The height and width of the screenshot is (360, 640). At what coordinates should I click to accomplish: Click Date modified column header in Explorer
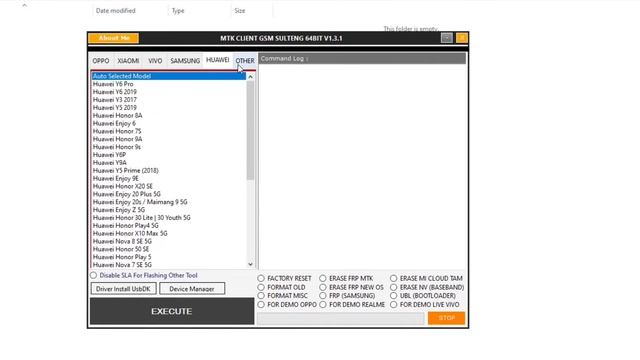point(116,11)
